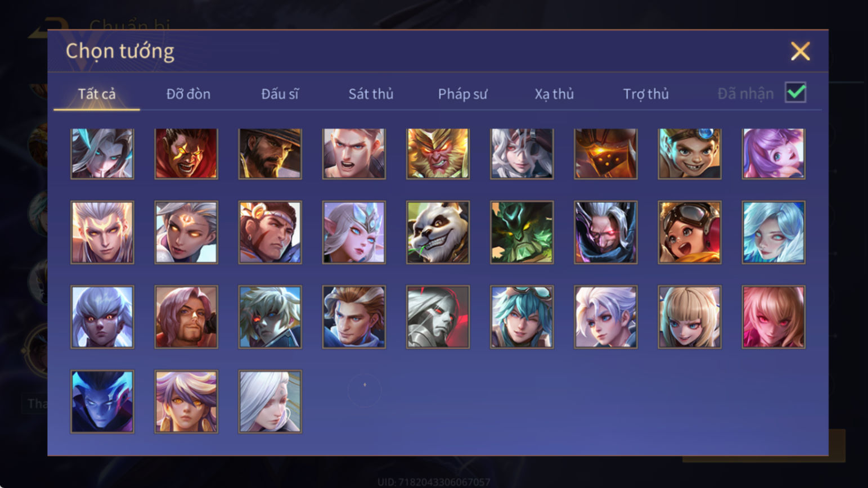The image size is (868, 488).
Task: Select the white-haired elf crown heroine
Action: [354, 232]
